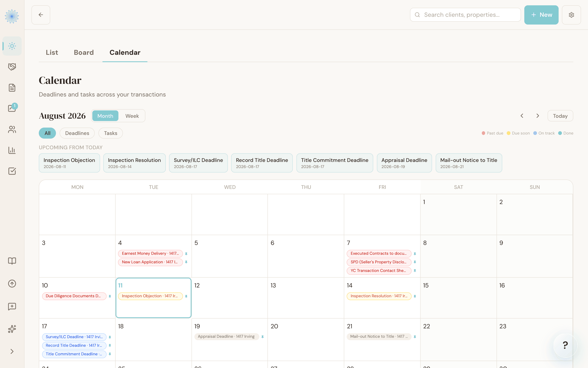
Task: Go to previous month with left chevron
Action: point(522,116)
